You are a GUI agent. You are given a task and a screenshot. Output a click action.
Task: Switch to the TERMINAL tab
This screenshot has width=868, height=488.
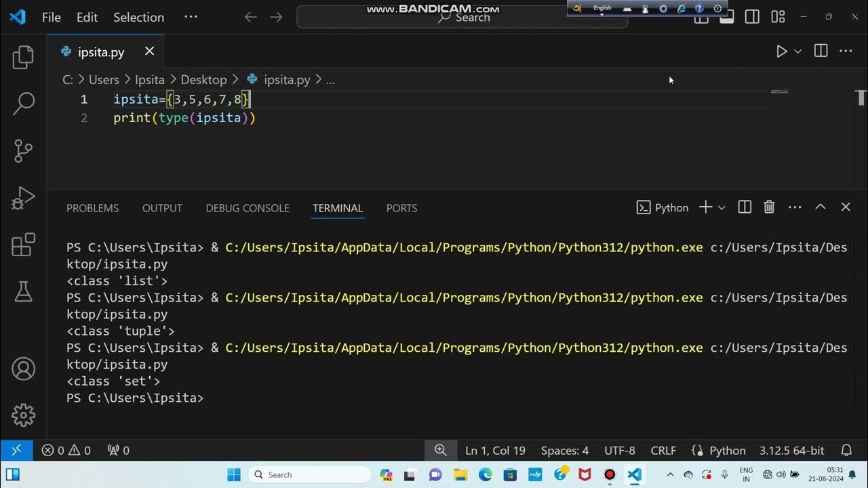[x=338, y=208]
